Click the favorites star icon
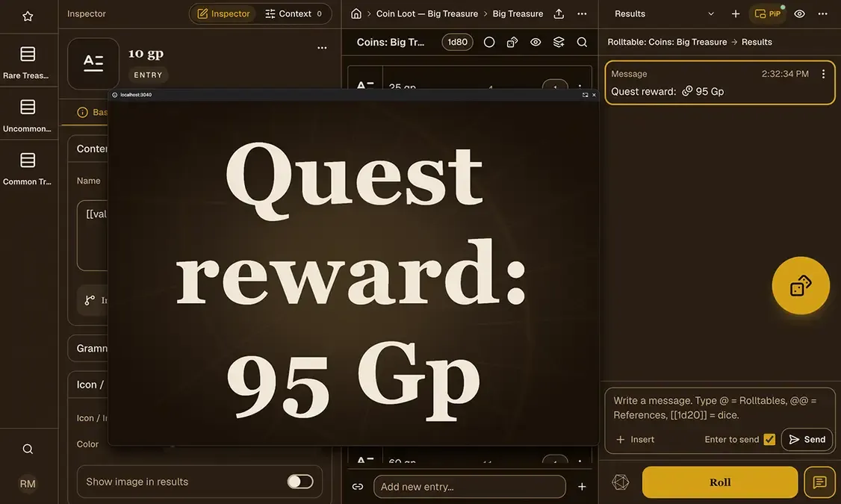This screenshot has width=841, height=504. pos(28,16)
